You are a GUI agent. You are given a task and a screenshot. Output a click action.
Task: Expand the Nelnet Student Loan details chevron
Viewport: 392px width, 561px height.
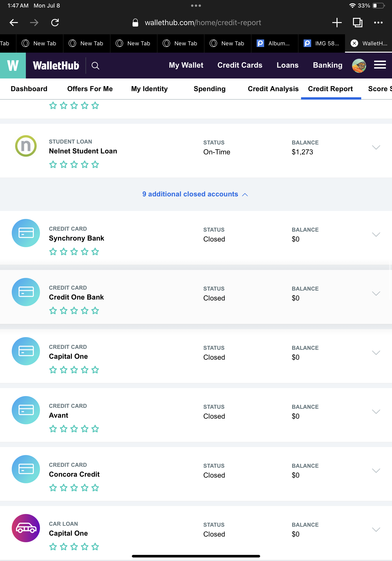tap(376, 147)
